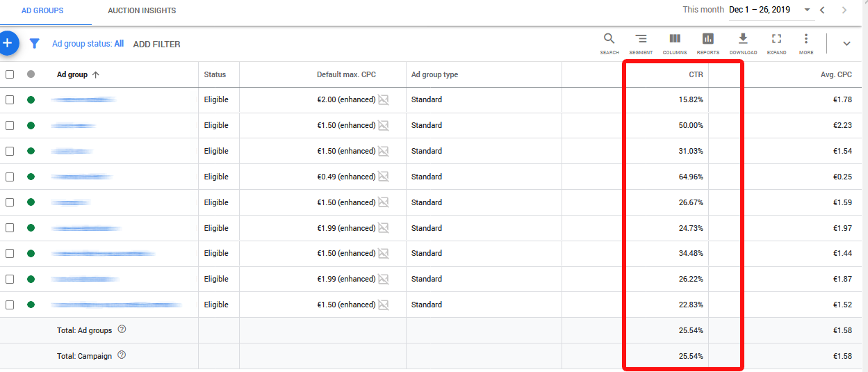
Task: Open the date range dropdown arrow
Action: [x=807, y=10]
